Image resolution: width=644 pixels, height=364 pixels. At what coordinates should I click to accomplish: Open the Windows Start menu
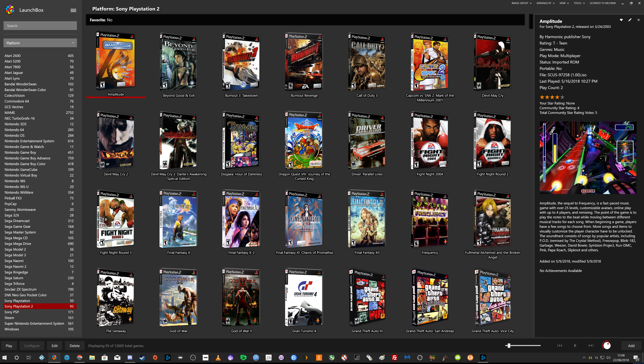click(4, 357)
